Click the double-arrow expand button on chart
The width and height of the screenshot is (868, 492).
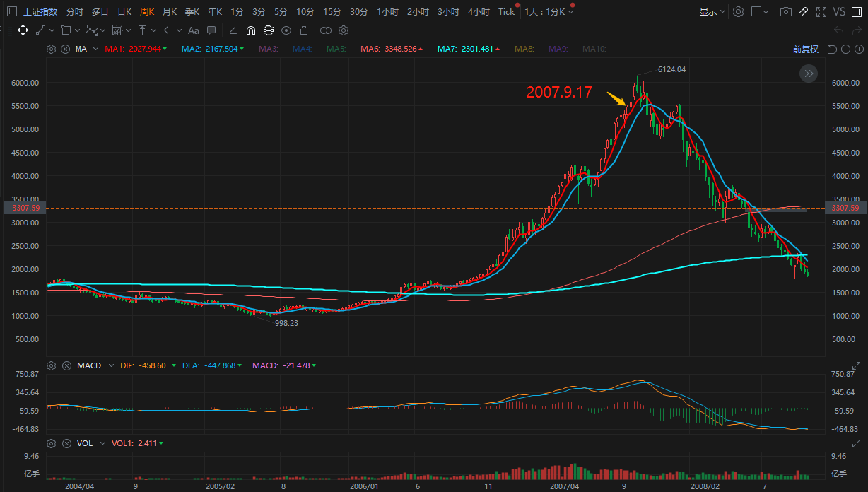coord(809,74)
